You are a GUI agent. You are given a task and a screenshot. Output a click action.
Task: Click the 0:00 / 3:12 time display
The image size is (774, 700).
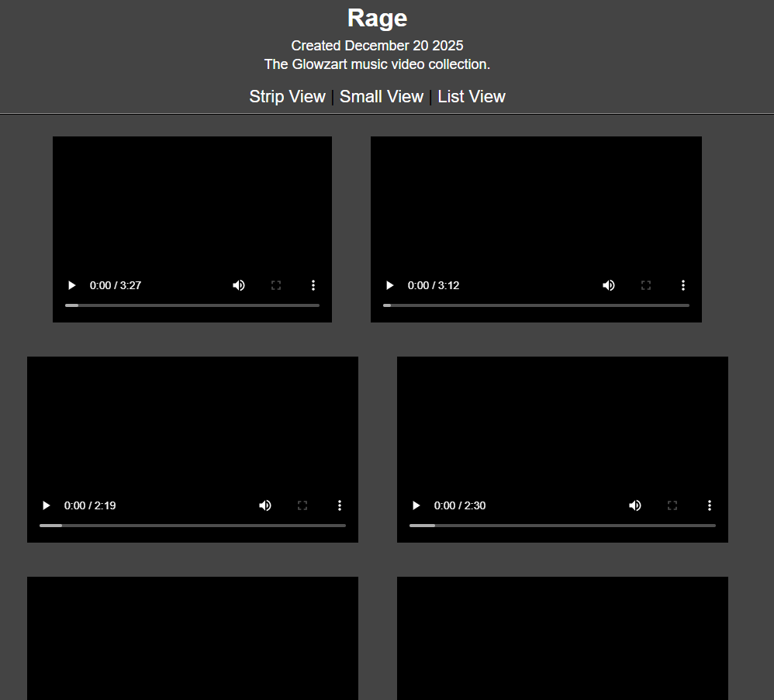click(434, 285)
